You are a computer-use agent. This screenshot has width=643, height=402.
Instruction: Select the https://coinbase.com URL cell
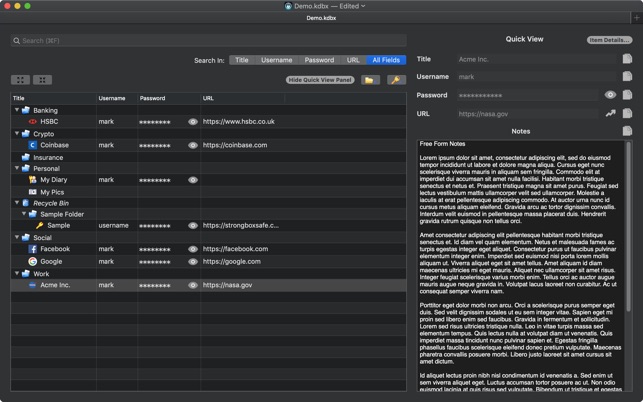235,145
